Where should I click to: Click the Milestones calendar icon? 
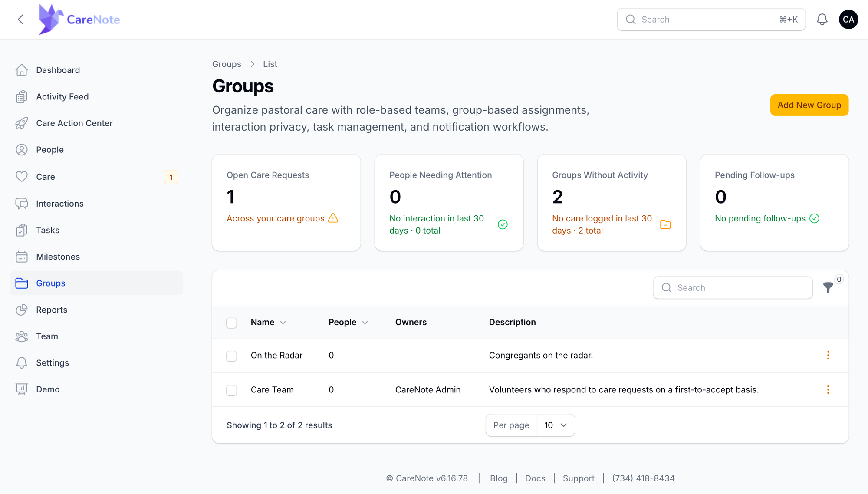point(22,257)
